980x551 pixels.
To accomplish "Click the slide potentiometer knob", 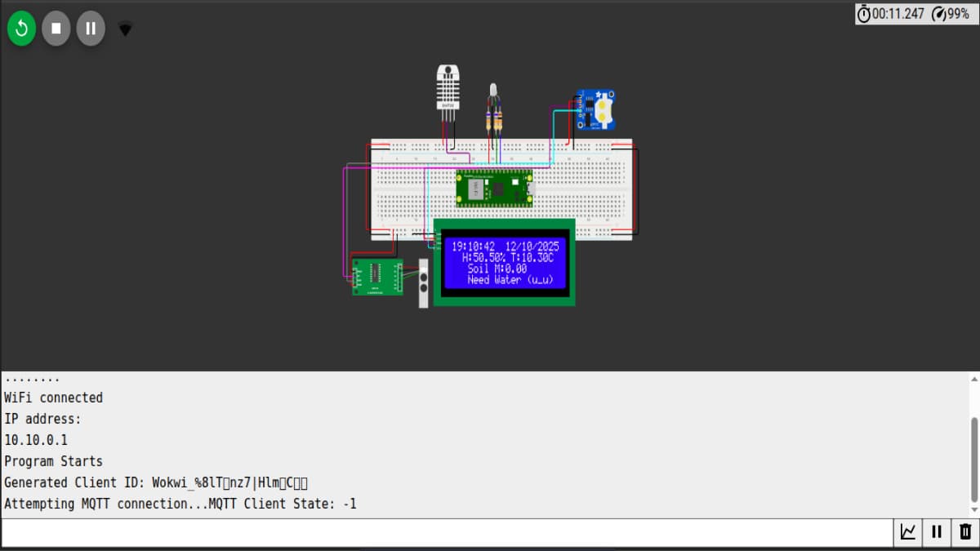I will [422, 282].
